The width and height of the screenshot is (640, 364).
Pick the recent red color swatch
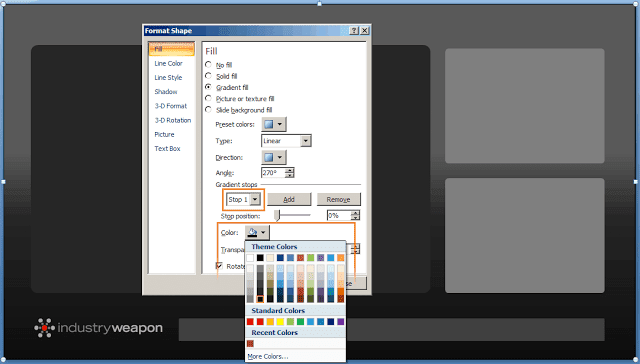[x=250, y=344]
